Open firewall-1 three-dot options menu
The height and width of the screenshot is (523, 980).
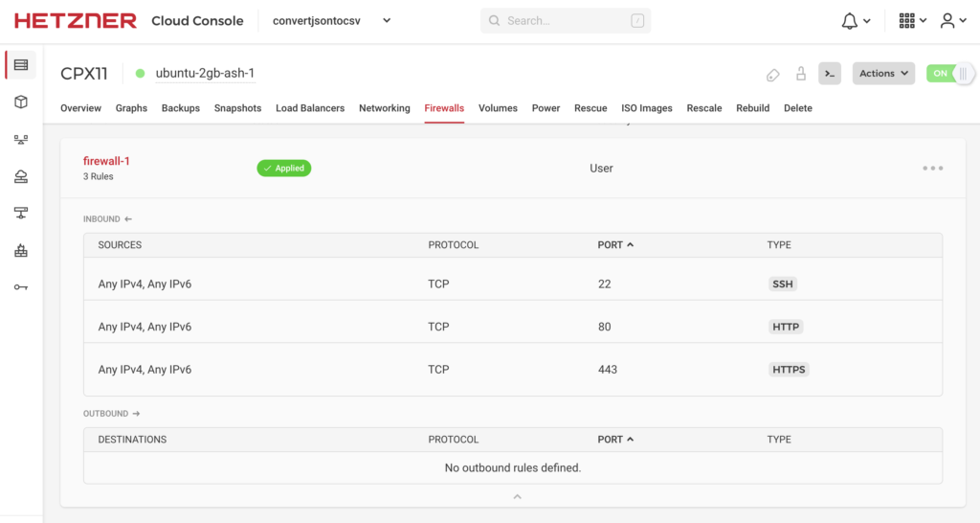coord(932,169)
